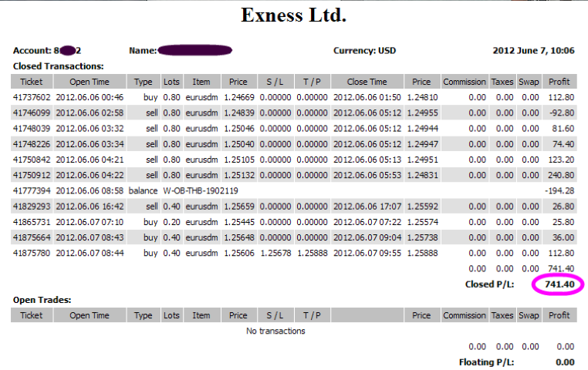Click the open price 1.25132

coord(239,175)
